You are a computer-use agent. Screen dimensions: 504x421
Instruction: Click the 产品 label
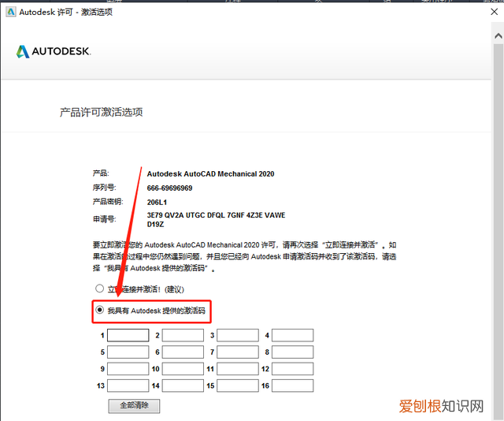point(101,173)
